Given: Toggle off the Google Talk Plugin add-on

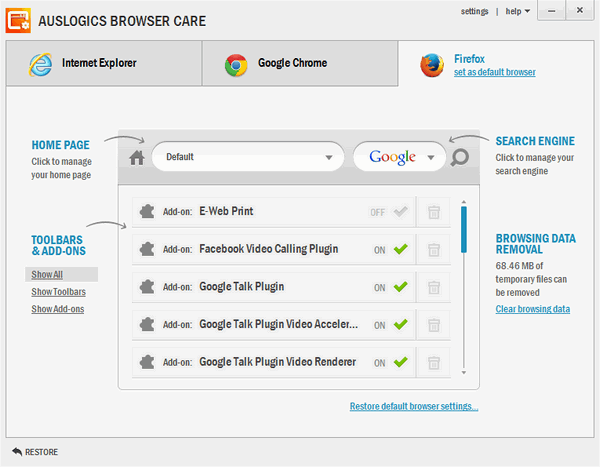Looking at the screenshot, I should point(401,287).
